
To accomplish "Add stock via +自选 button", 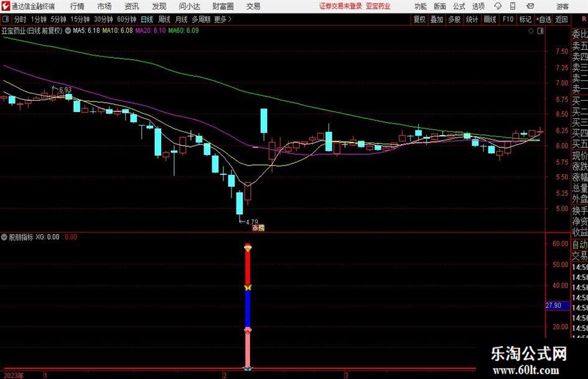I will coord(544,19).
